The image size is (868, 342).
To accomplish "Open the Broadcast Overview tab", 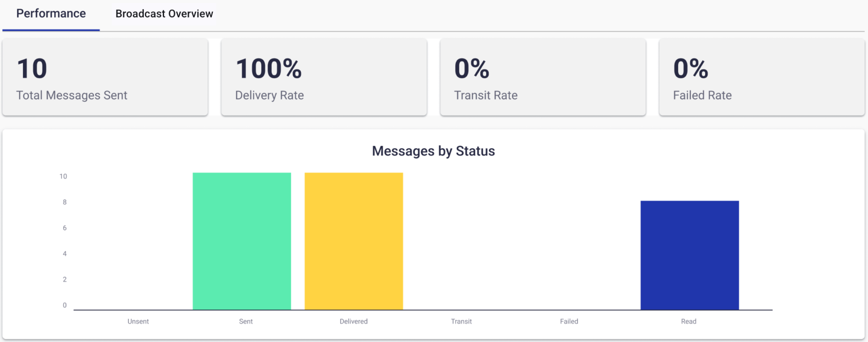I will pos(164,14).
